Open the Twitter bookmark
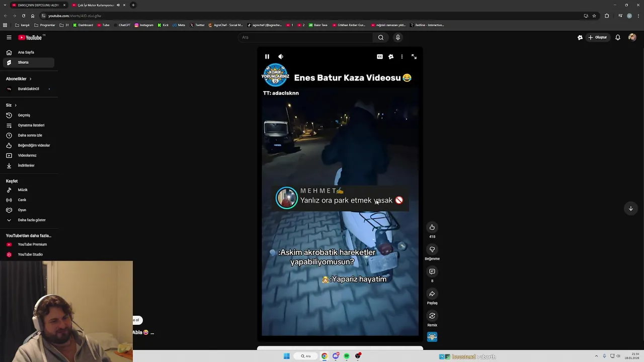 197,25
